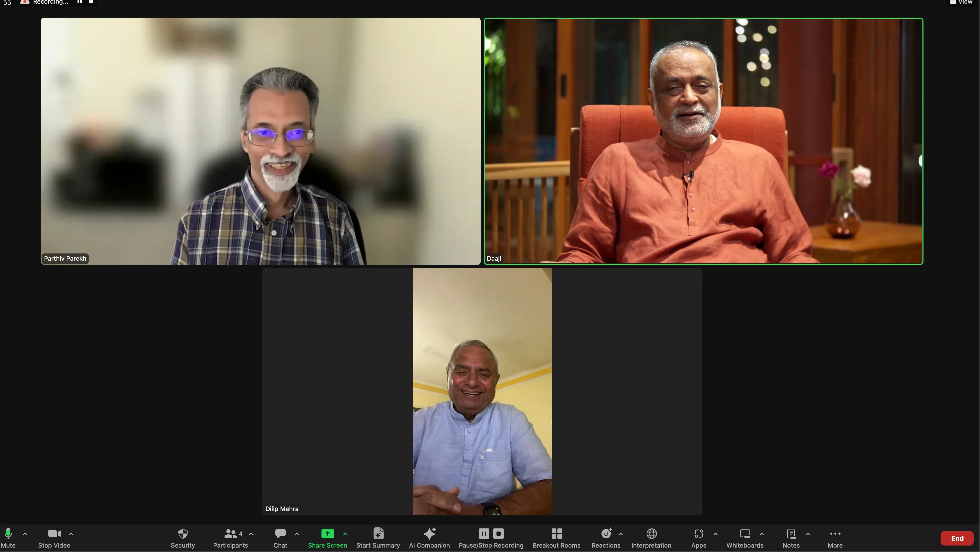
Task: Expand the Share Screen options arrow
Action: click(345, 534)
